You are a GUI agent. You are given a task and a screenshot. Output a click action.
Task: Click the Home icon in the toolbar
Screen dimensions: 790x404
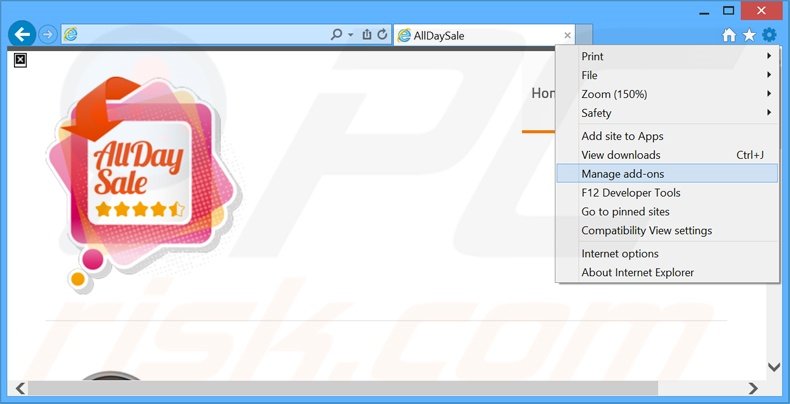(x=729, y=35)
